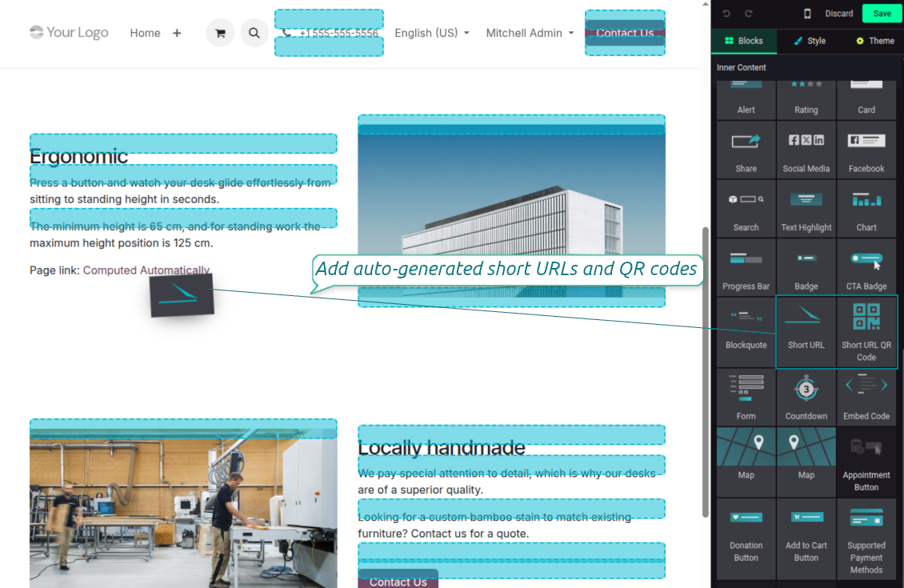Screen dimensions: 904x588
Task: Click the undo arrow in editor toolbar
Action: pyautogui.click(x=726, y=14)
